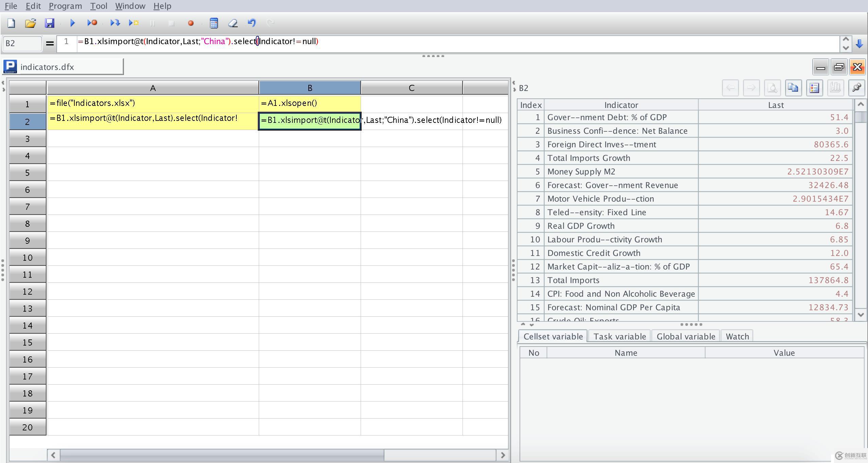
Task: Click the copy data icon in B2 panel
Action: coord(793,88)
